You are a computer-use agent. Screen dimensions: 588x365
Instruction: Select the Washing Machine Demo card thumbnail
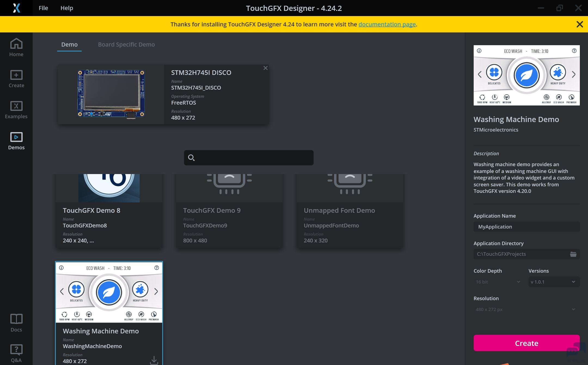click(x=109, y=292)
